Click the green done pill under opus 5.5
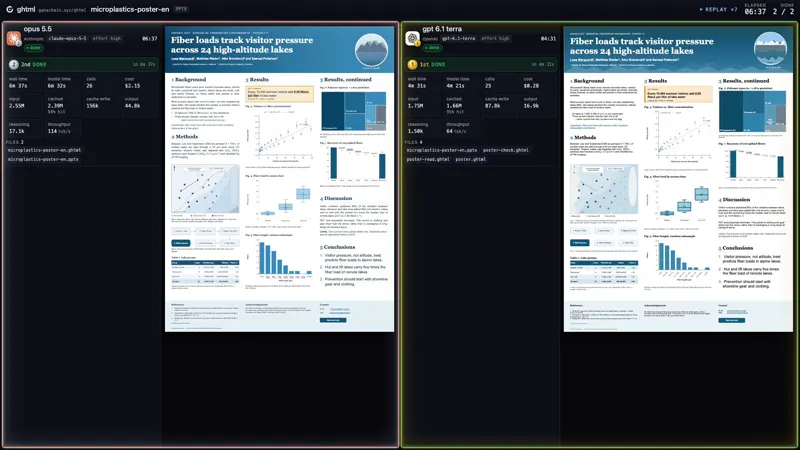 click(34, 48)
